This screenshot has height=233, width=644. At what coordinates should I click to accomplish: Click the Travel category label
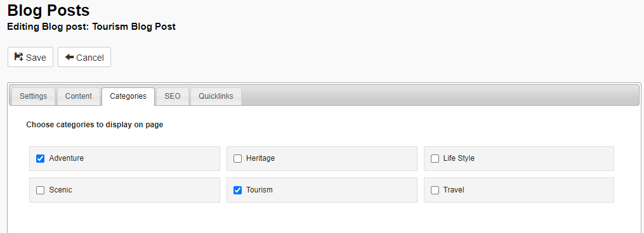tap(454, 190)
